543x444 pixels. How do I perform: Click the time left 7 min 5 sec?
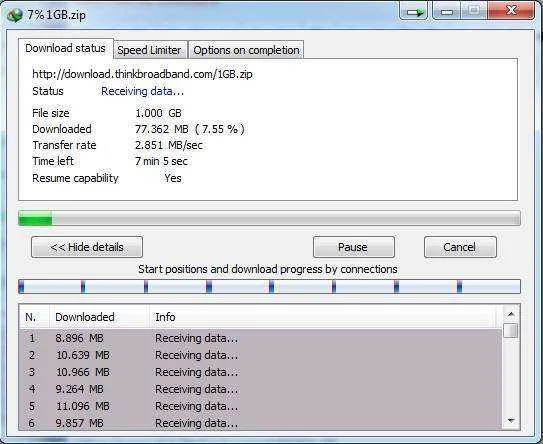click(x=161, y=161)
